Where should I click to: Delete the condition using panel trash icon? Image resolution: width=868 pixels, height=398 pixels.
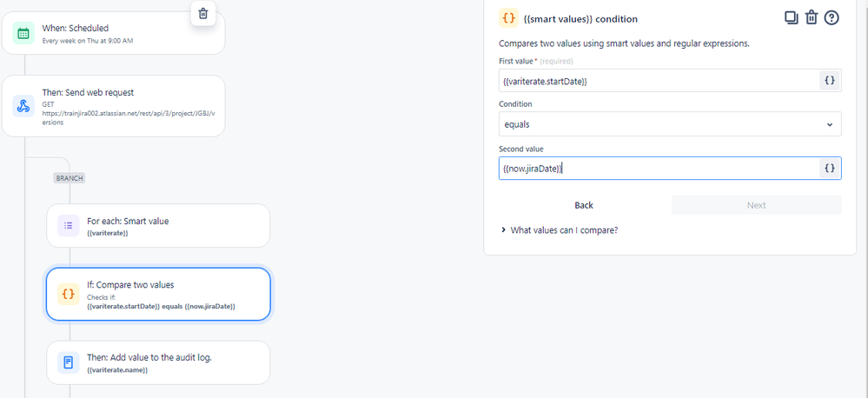point(811,17)
